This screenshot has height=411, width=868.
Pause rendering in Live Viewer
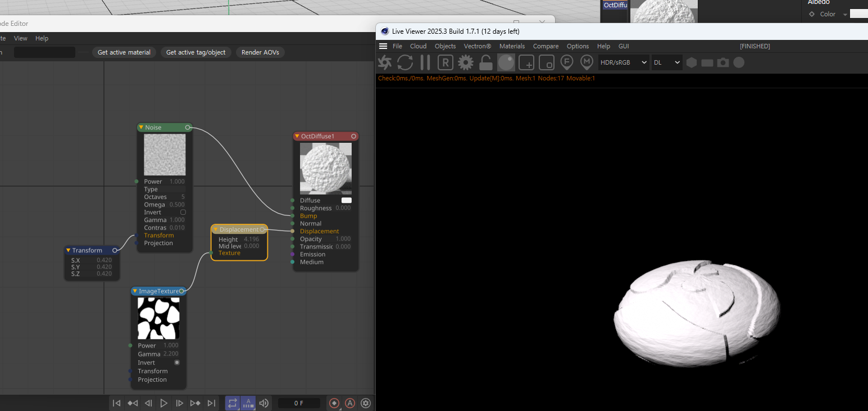point(425,62)
